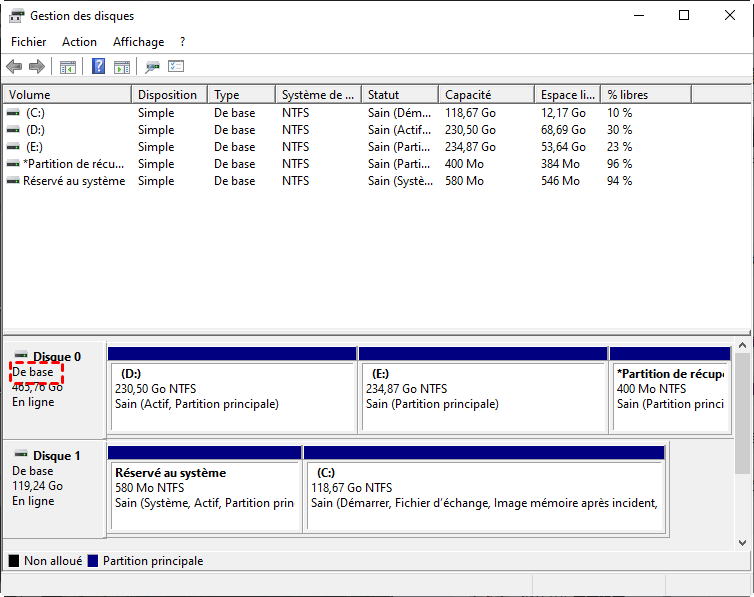Click the Back arrow in toolbar
This screenshot has height=597, width=754.
14,67
